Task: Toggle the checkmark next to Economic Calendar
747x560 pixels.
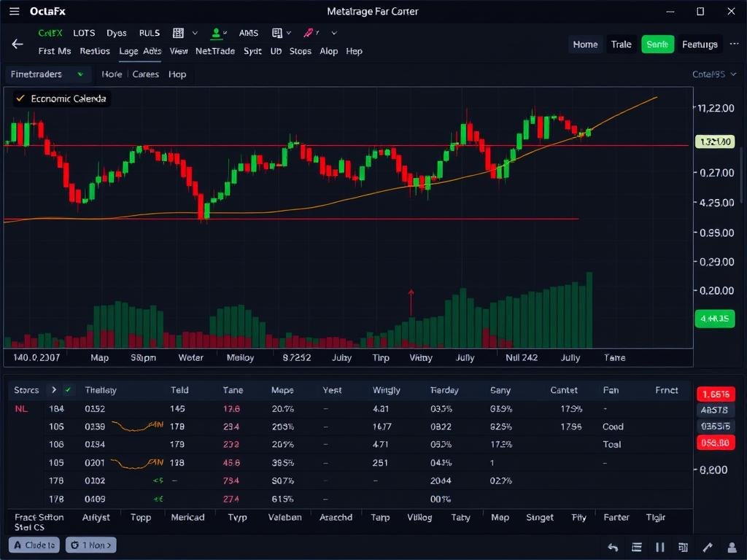Action: tap(20, 98)
